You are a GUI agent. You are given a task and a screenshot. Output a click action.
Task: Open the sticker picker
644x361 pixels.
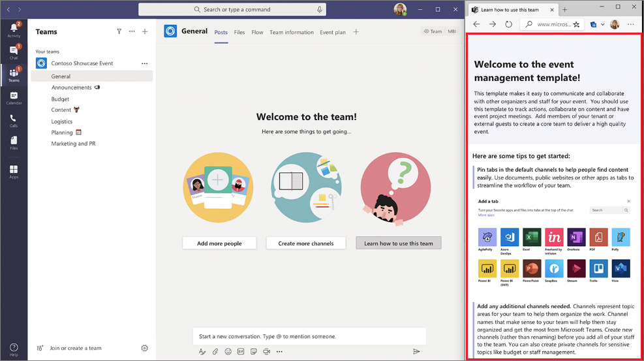tap(254, 352)
